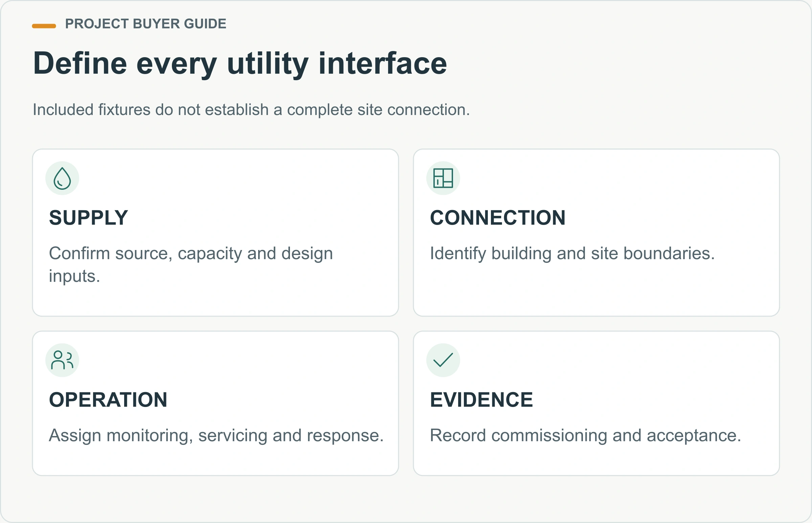The image size is (812, 523).
Task: Click the water droplet icon in Supply card
Action: click(62, 178)
